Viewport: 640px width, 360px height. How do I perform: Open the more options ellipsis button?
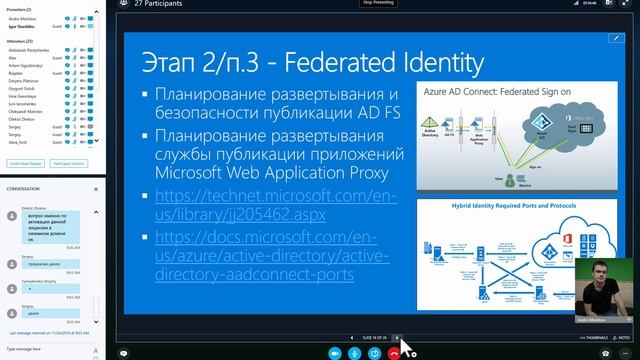625,353
